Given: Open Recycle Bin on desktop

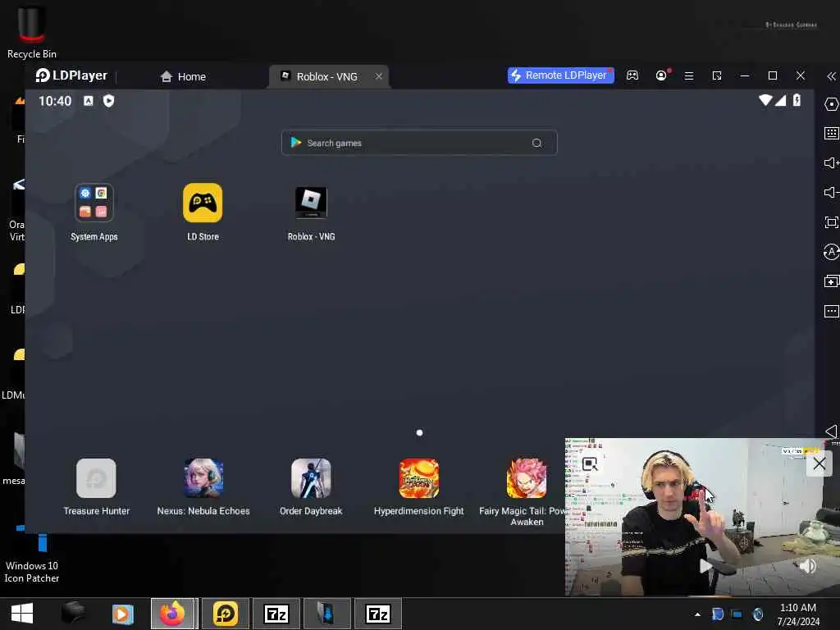Looking at the screenshot, I should pos(32,31).
